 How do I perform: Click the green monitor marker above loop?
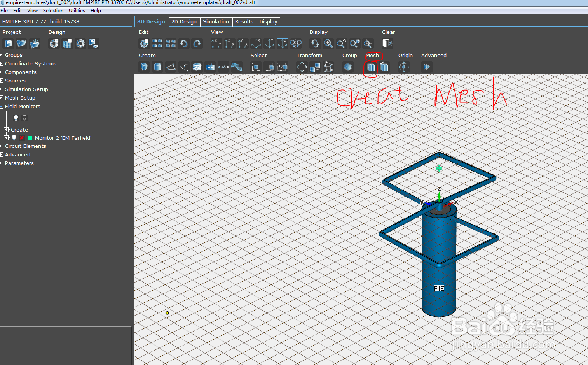(x=439, y=168)
